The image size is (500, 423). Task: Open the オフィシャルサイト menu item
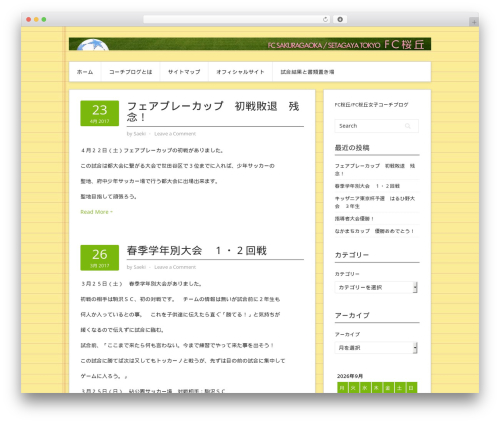click(x=240, y=72)
